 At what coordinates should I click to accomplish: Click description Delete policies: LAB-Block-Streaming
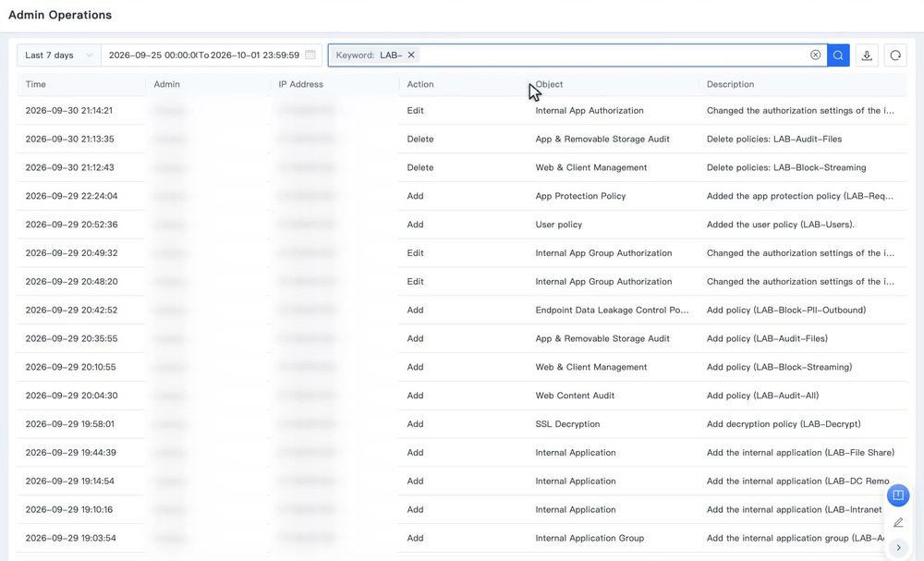coord(786,167)
